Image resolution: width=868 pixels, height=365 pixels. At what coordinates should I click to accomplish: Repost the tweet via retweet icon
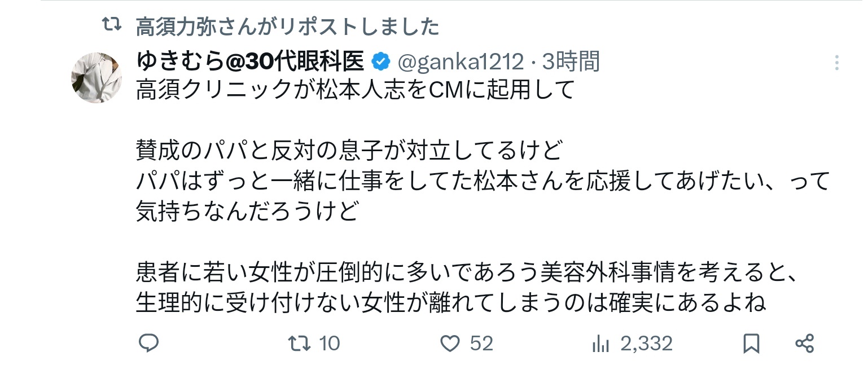(x=299, y=343)
